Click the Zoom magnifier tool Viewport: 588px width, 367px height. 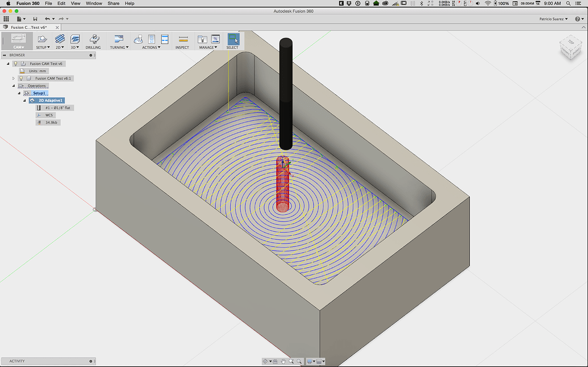[x=291, y=361]
